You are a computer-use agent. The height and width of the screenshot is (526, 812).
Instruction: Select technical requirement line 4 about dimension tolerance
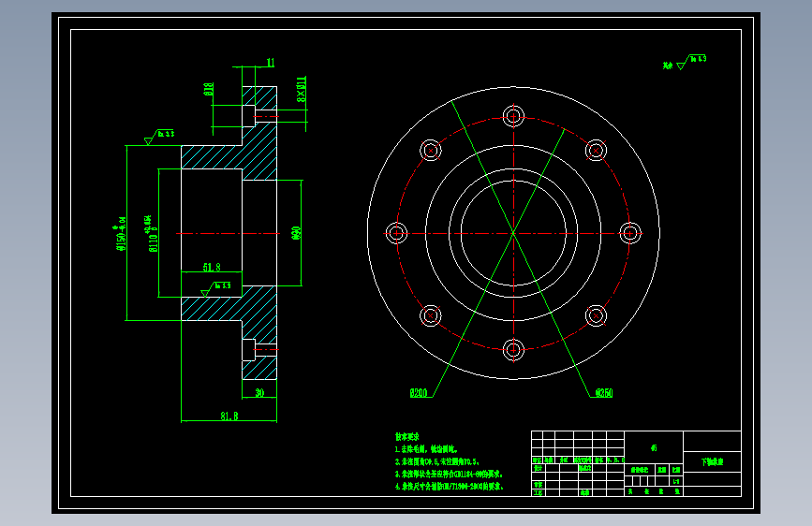click(x=449, y=487)
